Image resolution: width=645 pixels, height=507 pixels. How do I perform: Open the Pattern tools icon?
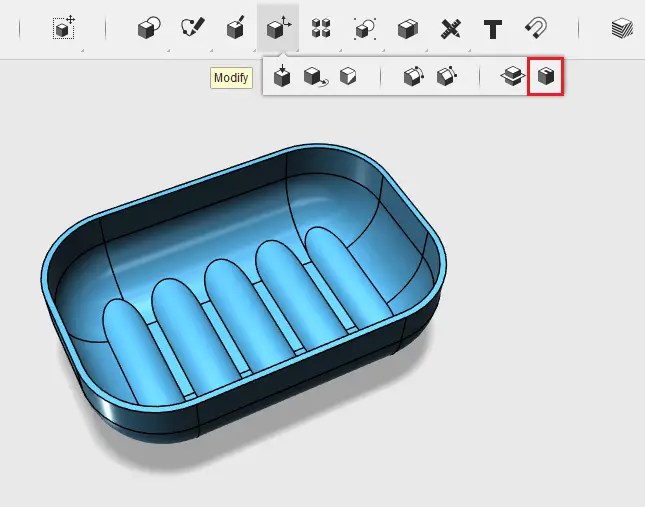point(321,28)
